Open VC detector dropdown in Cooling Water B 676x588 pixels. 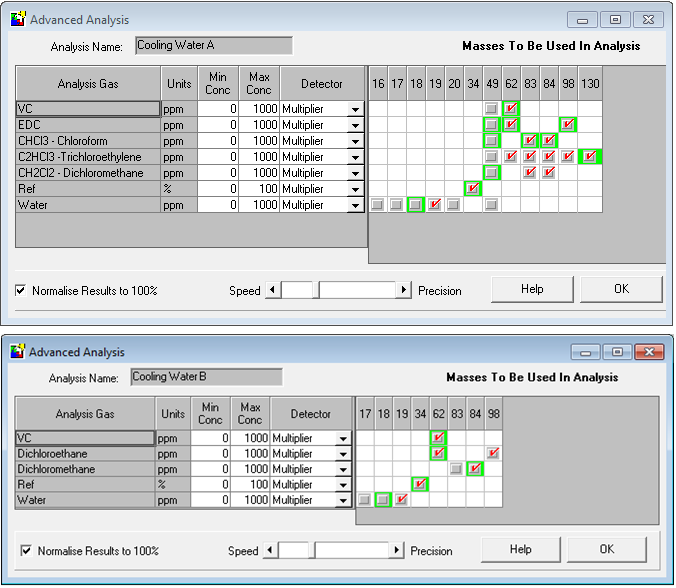343,438
